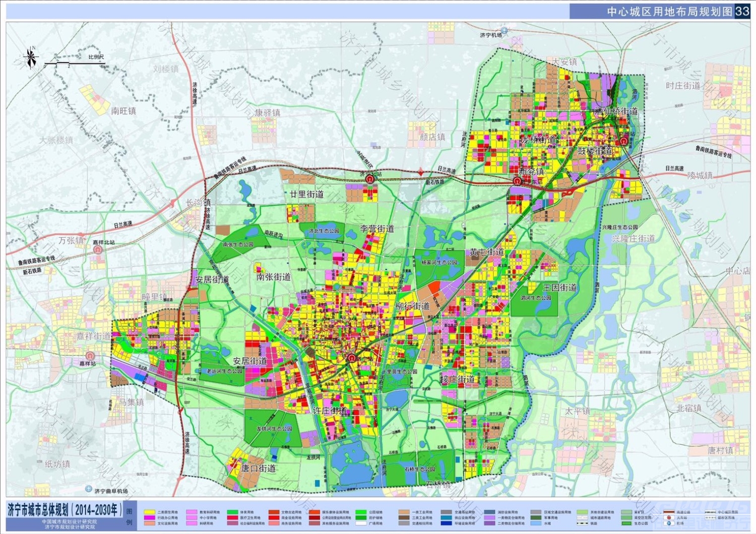The height and width of the screenshot is (534, 756).
Task: Select the 嘉祥站 train station icon
Action: (90, 356)
